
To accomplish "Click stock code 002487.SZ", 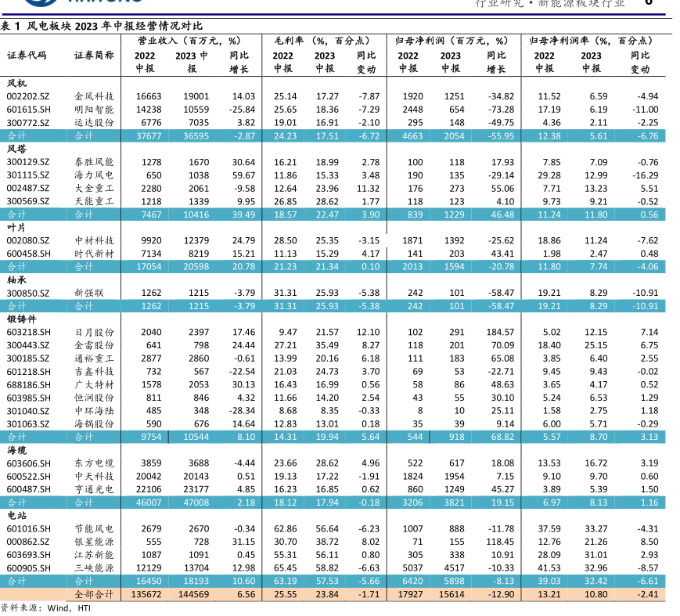I will point(28,189).
